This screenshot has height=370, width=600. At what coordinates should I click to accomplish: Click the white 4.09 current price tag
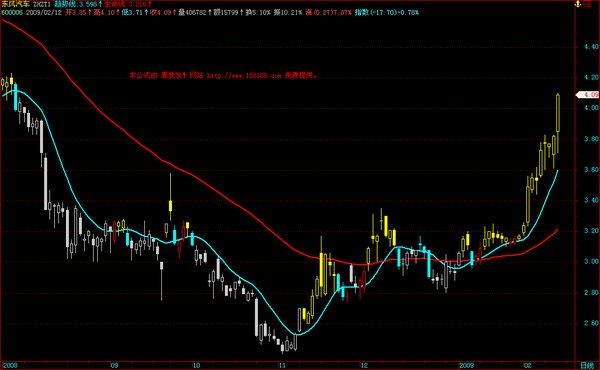[588, 95]
